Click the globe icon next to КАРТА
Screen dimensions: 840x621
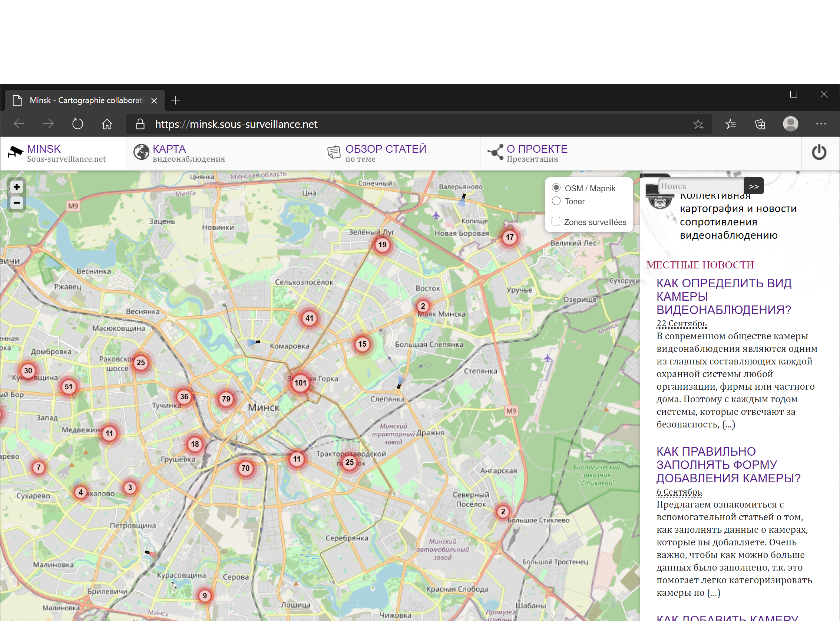click(141, 152)
